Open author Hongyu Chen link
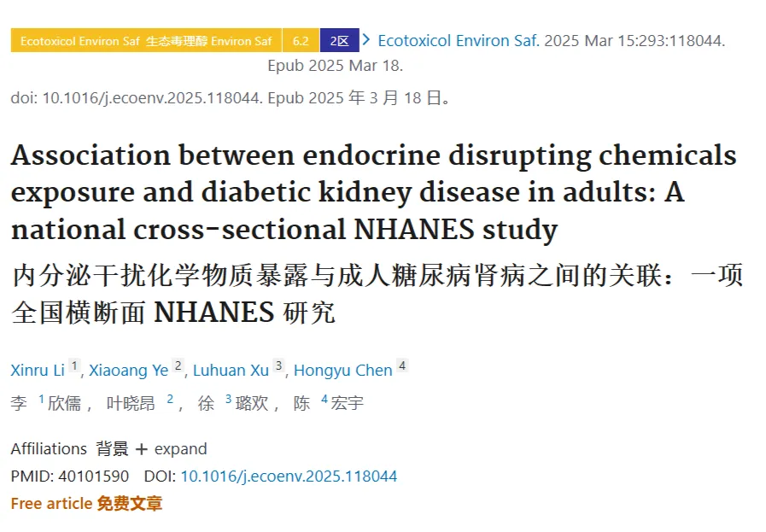The height and width of the screenshot is (532, 766). 343,371
